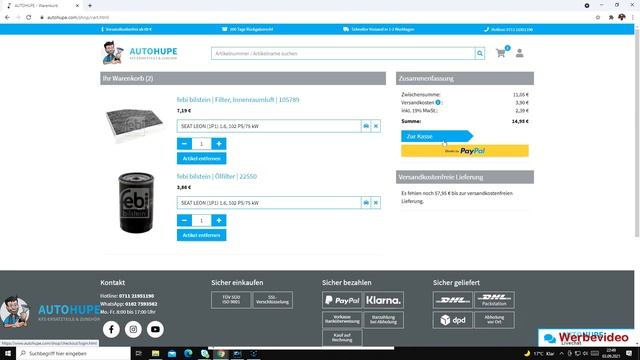Open browser extensions puzzle icon
The image size is (640, 360).
click(x=611, y=18)
